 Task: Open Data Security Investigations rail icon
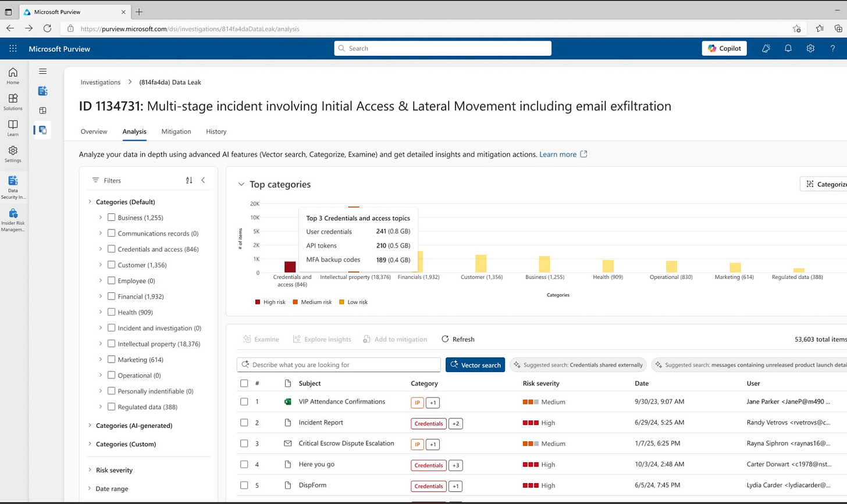click(13, 187)
